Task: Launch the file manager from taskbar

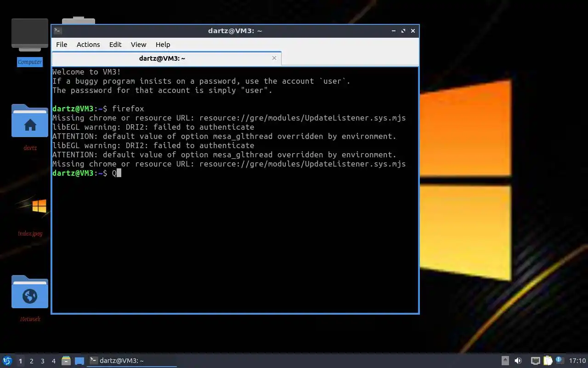Action: 66,361
